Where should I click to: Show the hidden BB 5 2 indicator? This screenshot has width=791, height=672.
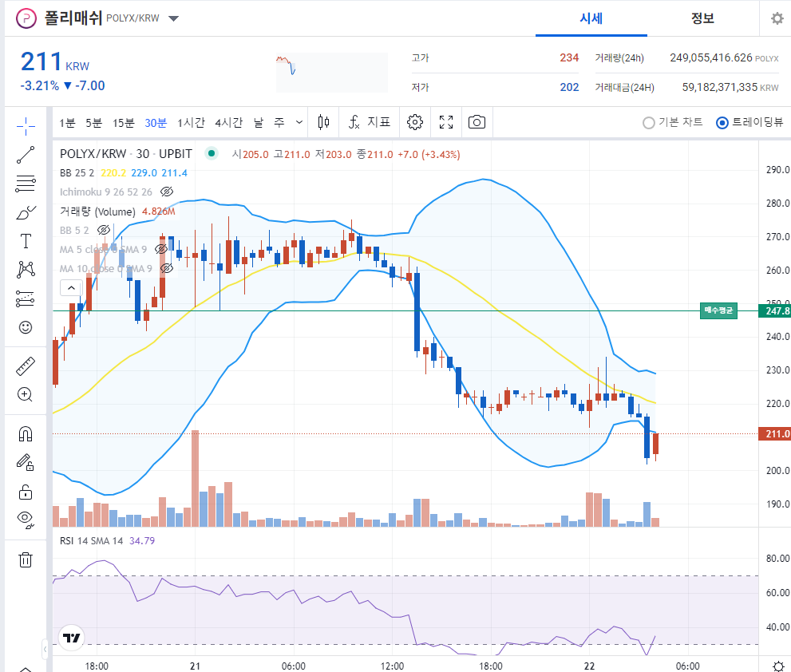pyautogui.click(x=104, y=230)
